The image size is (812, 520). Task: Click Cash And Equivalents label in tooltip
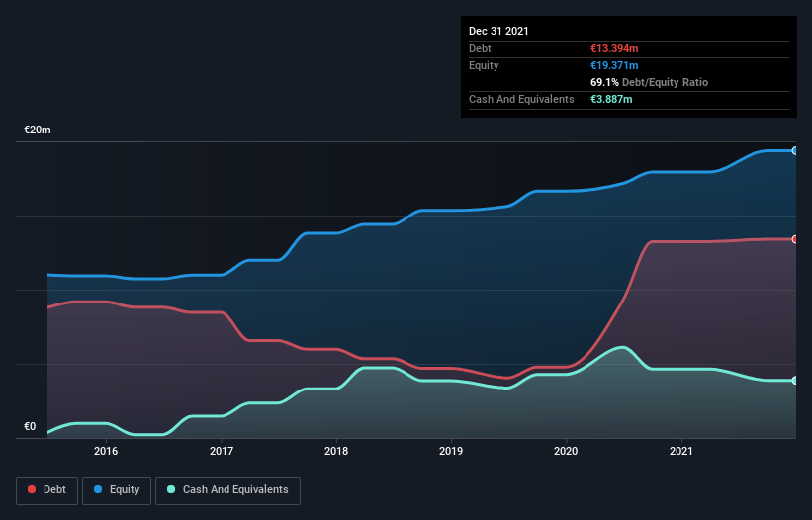pyautogui.click(x=521, y=99)
